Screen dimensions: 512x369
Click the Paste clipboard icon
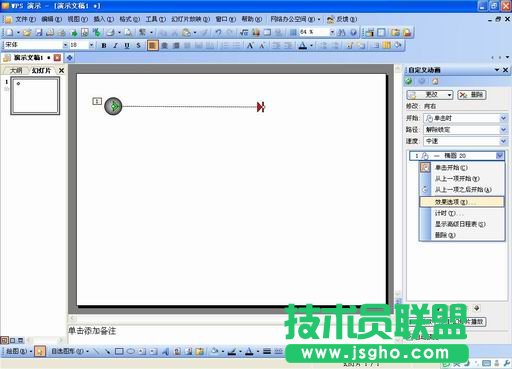click(x=186, y=32)
